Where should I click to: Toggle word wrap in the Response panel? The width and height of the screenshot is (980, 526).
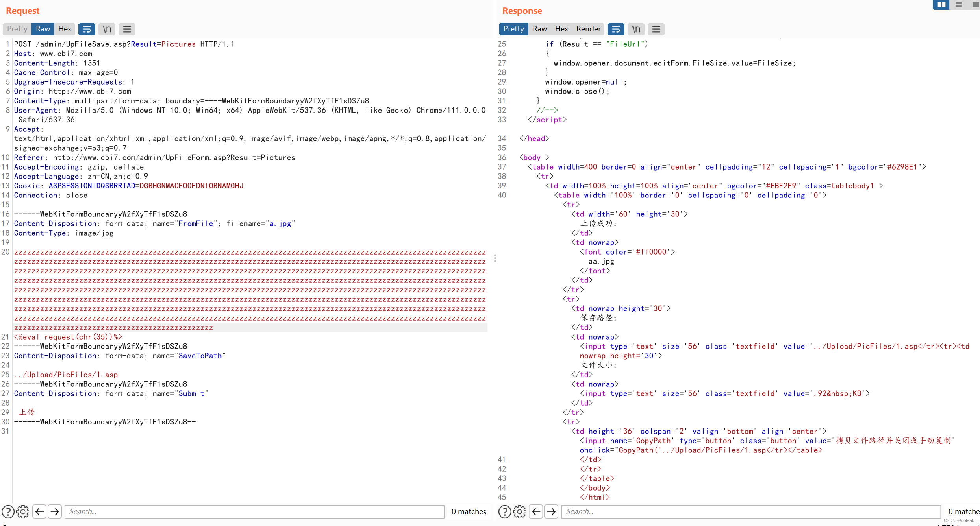click(616, 29)
